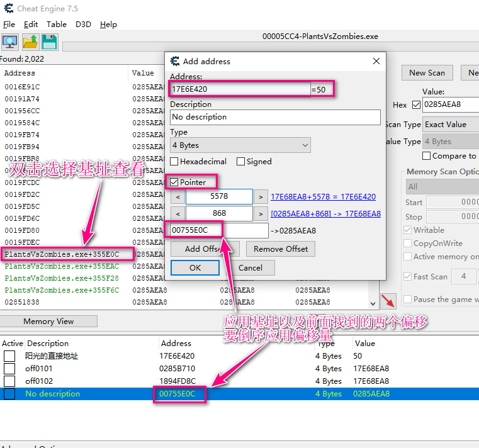Viewport: 479px width, 448px height.
Task: Select result PlantsVsZombies.exe+355F6C
Action: click(x=62, y=290)
